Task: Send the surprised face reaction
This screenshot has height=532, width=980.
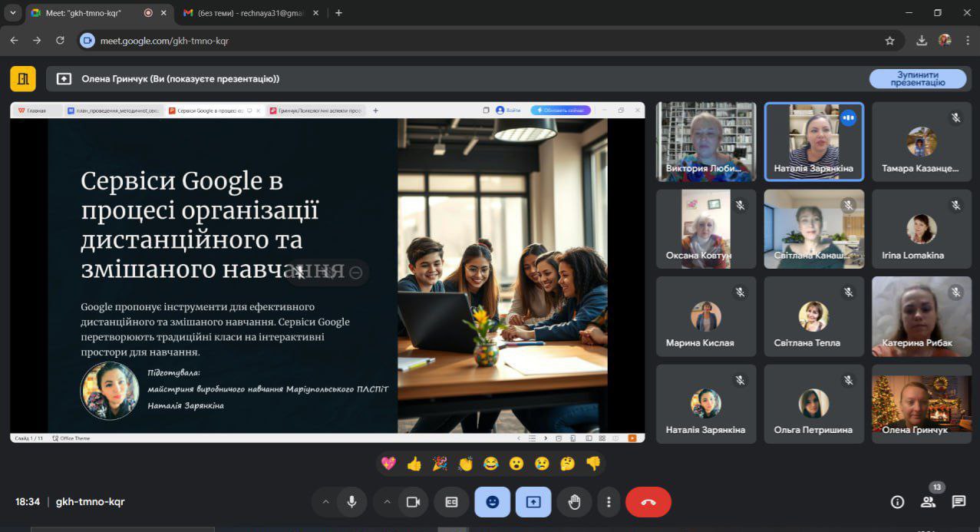Action: (516, 464)
